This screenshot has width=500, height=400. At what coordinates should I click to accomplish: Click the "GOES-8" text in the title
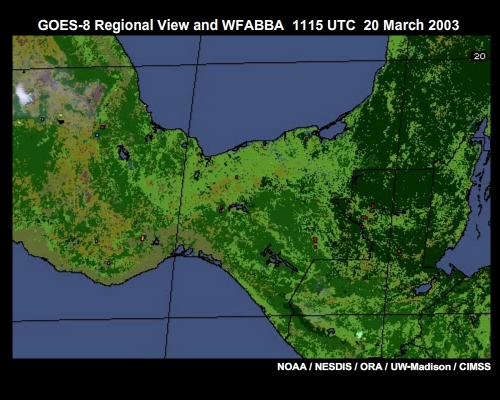64,25
